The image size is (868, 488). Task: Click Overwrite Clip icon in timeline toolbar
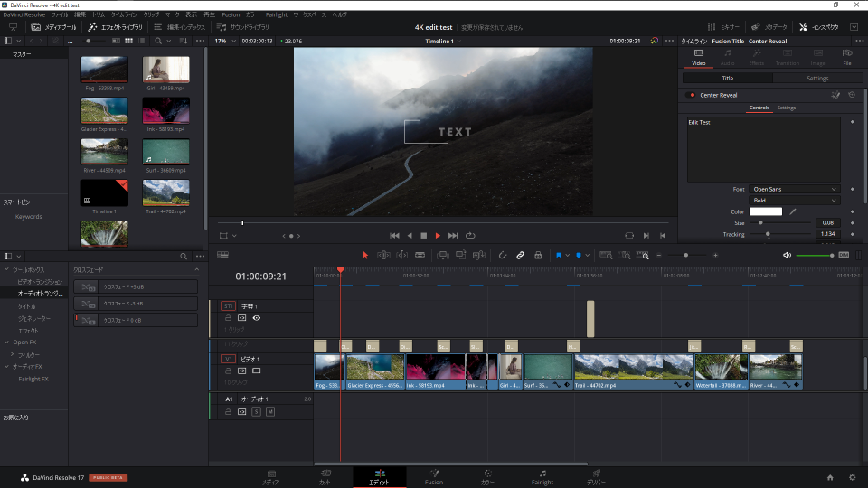(x=460, y=255)
